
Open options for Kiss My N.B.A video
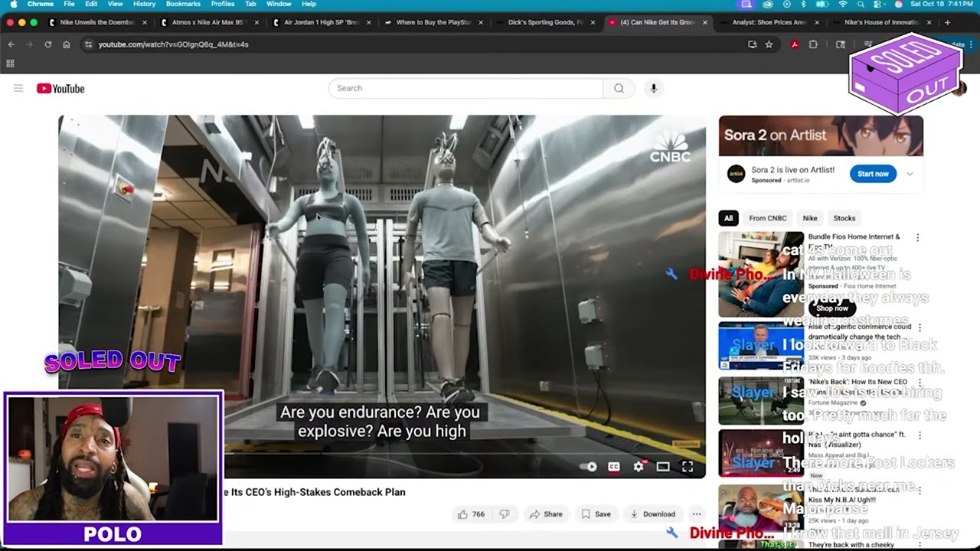click(x=919, y=490)
